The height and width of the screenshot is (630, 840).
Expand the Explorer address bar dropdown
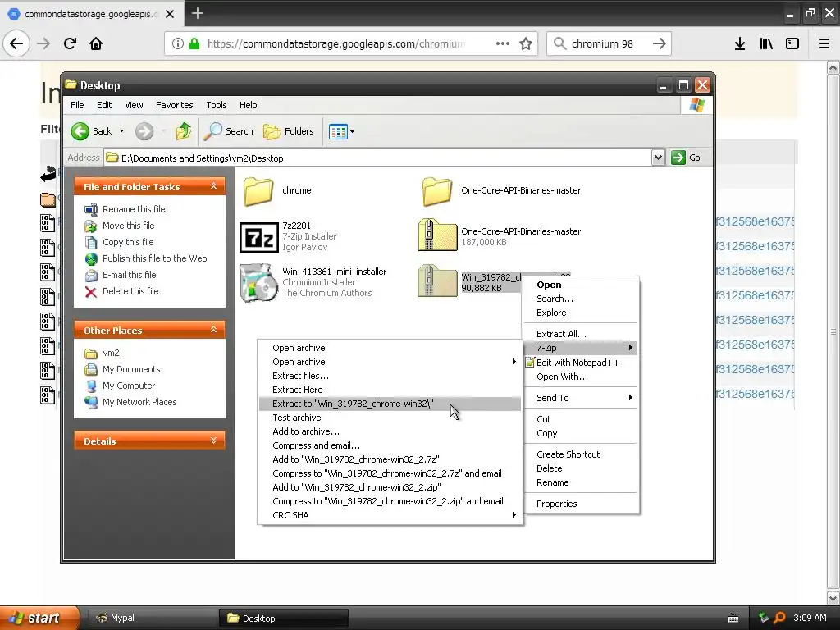coord(658,157)
